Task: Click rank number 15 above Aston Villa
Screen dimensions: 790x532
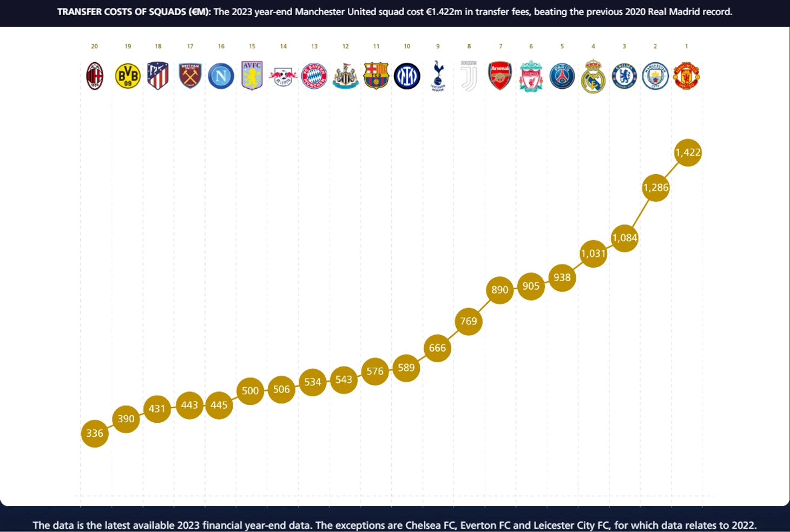Action: coord(252,46)
